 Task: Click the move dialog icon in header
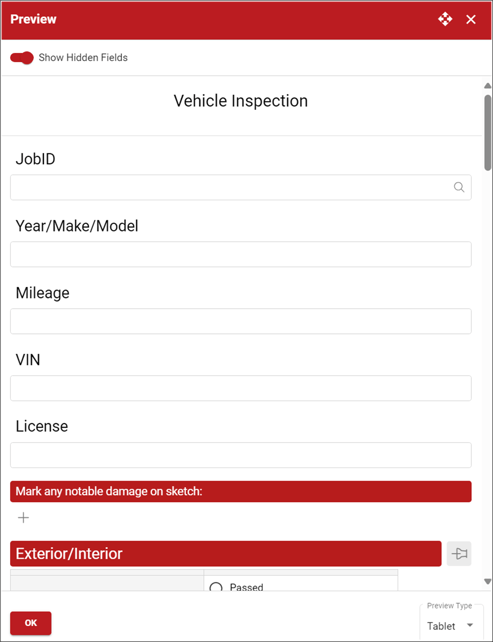point(445,19)
